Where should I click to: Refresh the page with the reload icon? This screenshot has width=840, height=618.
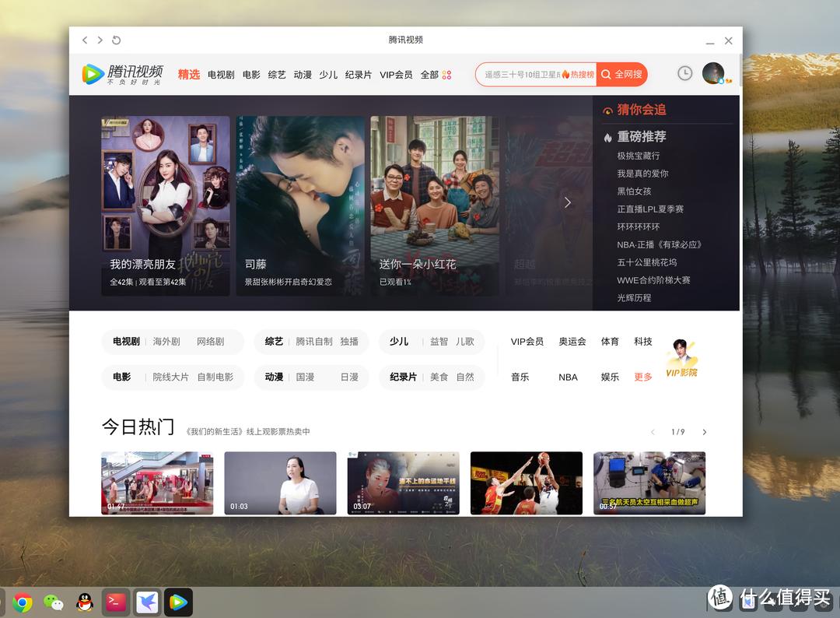tap(116, 40)
